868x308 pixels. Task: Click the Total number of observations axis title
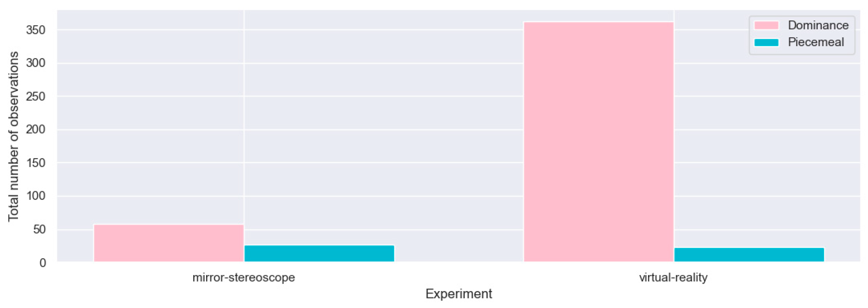coord(13,136)
